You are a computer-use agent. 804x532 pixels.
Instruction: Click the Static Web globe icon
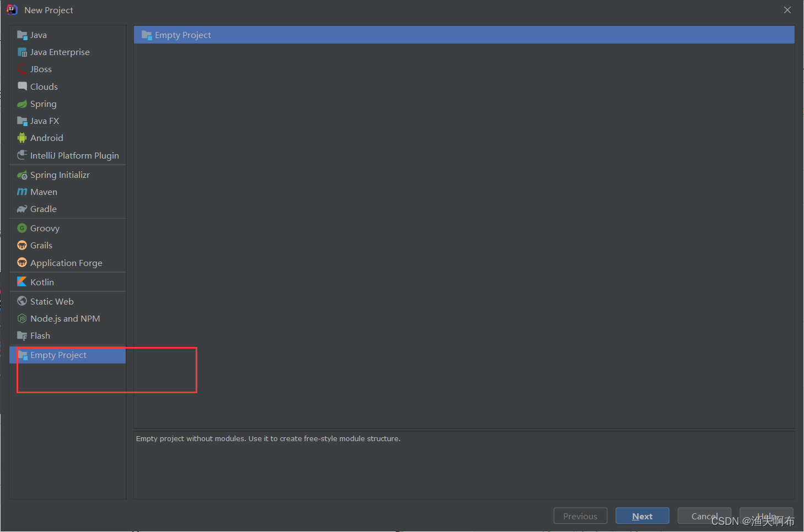(x=22, y=301)
